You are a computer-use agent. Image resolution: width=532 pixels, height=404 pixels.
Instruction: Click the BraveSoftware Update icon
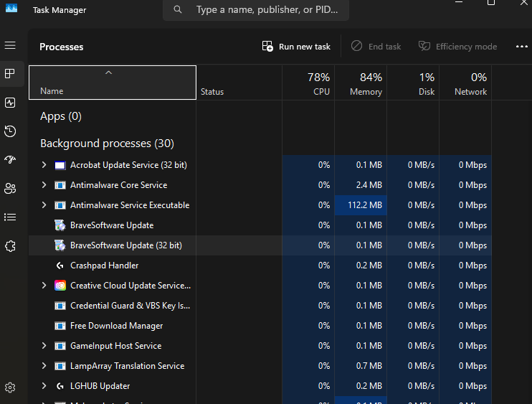pyautogui.click(x=60, y=225)
